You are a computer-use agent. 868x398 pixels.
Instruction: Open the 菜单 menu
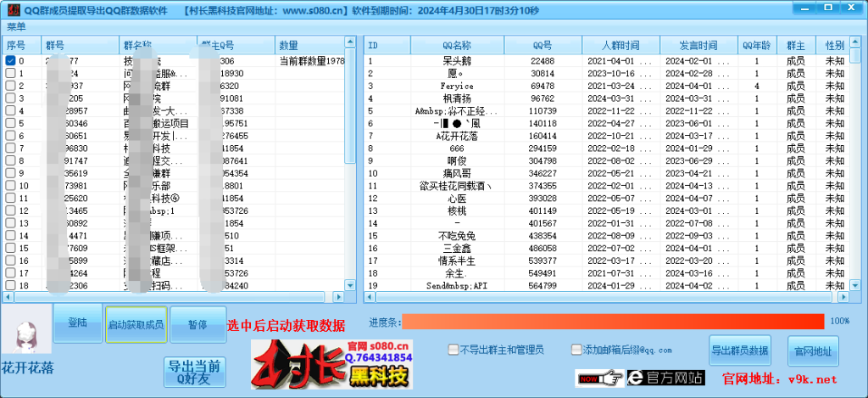pyautogui.click(x=17, y=26)
